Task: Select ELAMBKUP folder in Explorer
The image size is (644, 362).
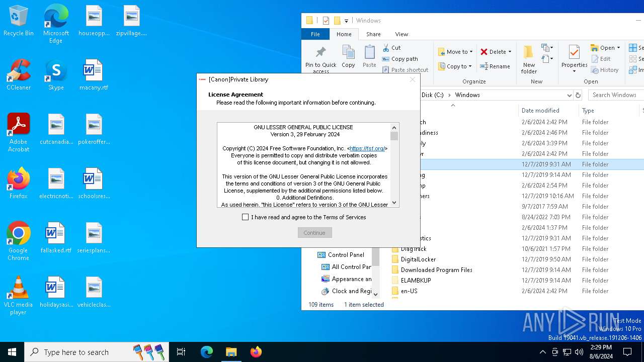Action: pyautogui.click(x=416, y=281)
